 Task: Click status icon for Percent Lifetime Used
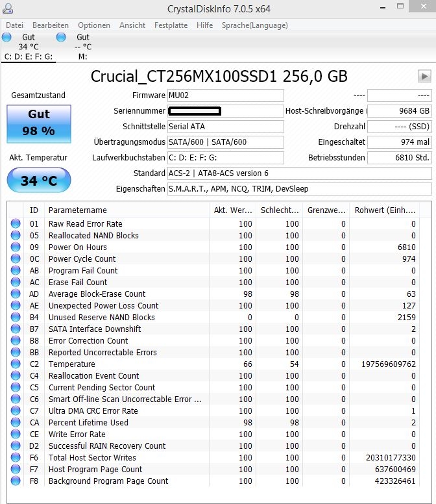(x=16, y=422)
